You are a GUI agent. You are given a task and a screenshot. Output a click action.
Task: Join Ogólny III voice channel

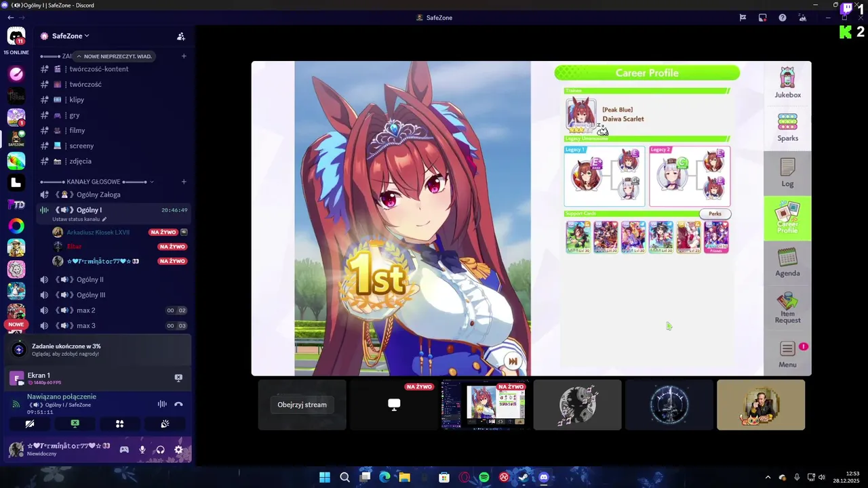[113, 295]
